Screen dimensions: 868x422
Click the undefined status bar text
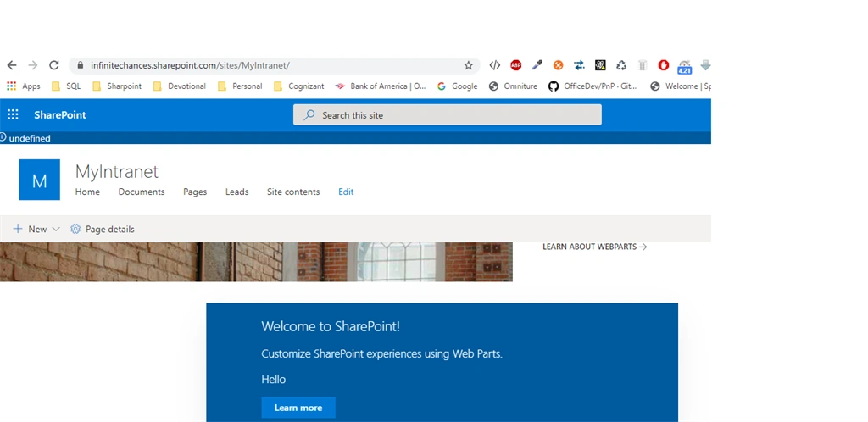30,138
